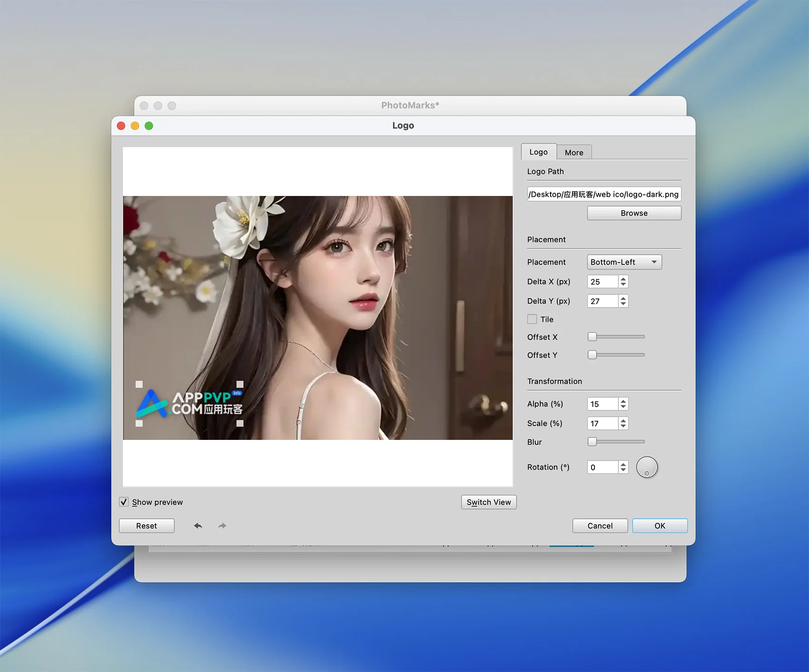Click the top-left logo resize handle

coord(139,384)
